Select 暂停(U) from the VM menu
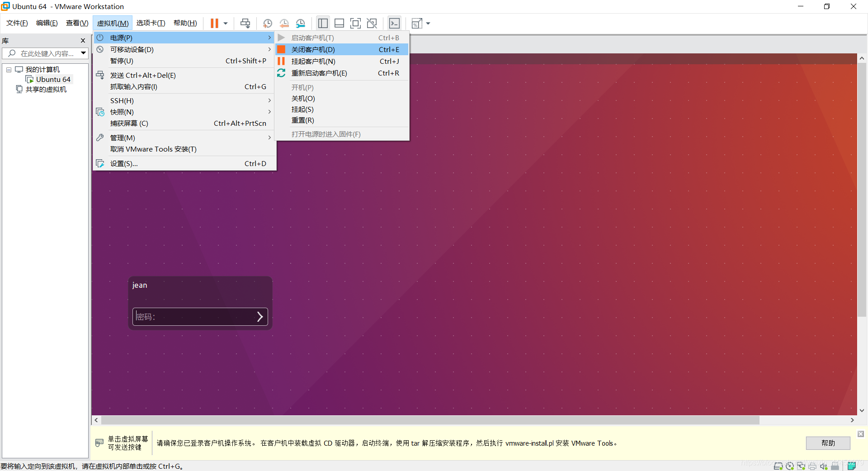 click(184, 61)
